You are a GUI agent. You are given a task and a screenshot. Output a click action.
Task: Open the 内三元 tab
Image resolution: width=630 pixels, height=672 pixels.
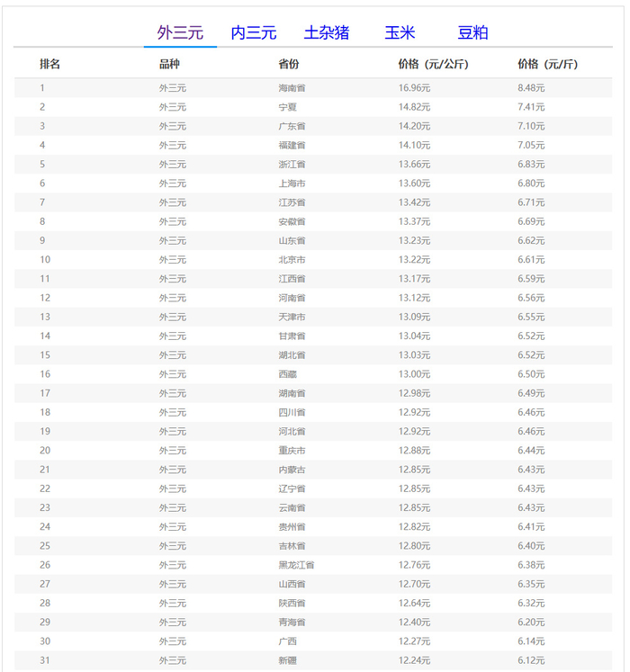point(254,32)
